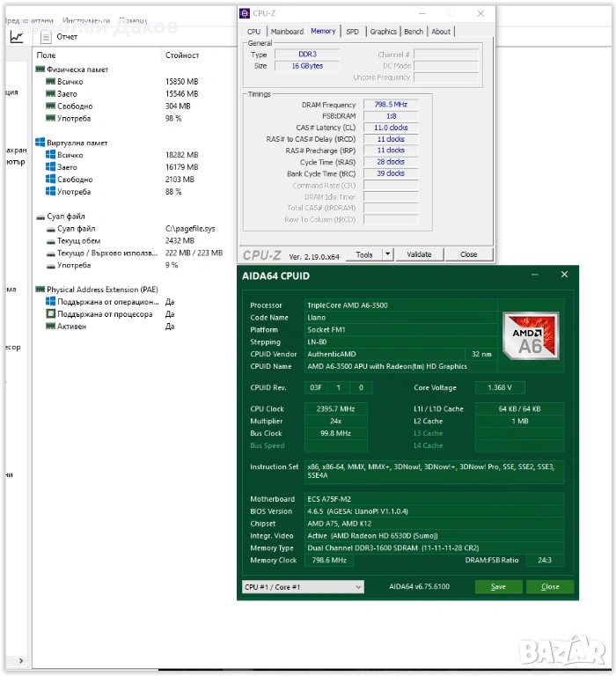Open the Mainboard tab in CPU-Z
Viewport: 616px width, 676px height.
pyautogui.click(x=287, y=32)
